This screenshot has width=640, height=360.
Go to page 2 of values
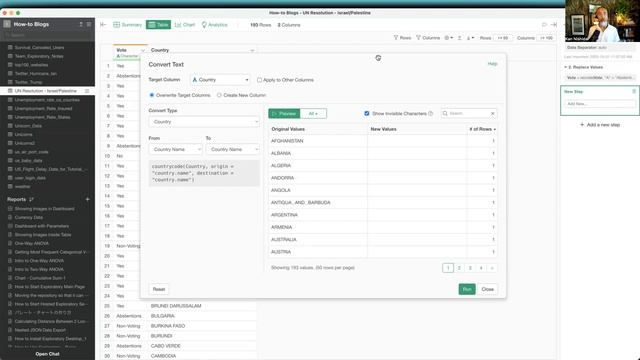(459, 268)
